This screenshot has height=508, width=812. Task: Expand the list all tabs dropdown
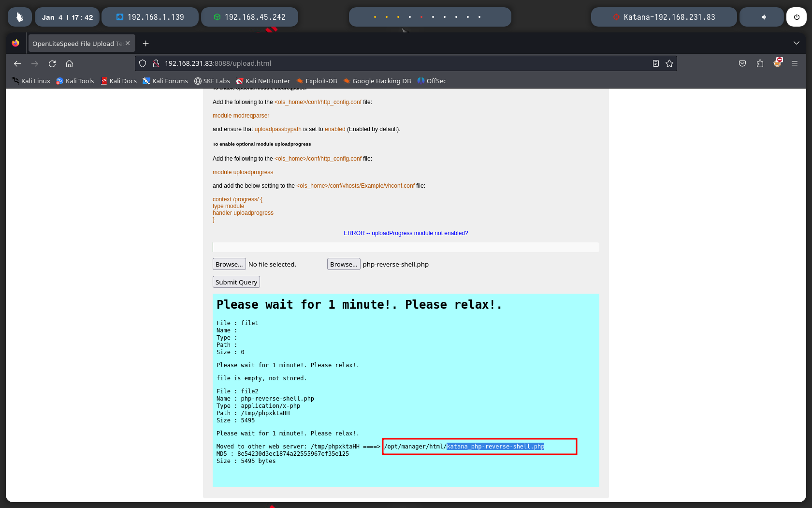tap(797, 44)
